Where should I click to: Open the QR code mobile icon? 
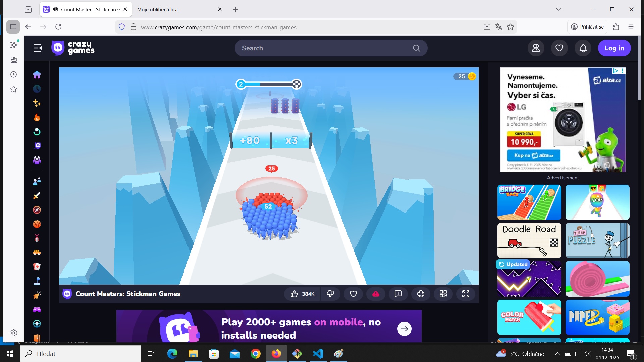443,294
